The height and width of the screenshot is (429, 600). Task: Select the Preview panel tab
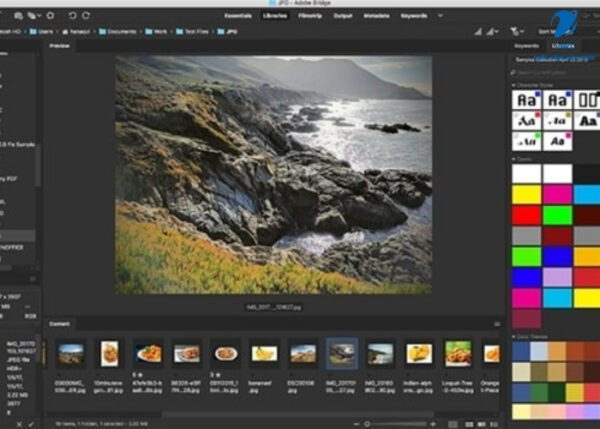pyautogui.click(x=59, y=46)
